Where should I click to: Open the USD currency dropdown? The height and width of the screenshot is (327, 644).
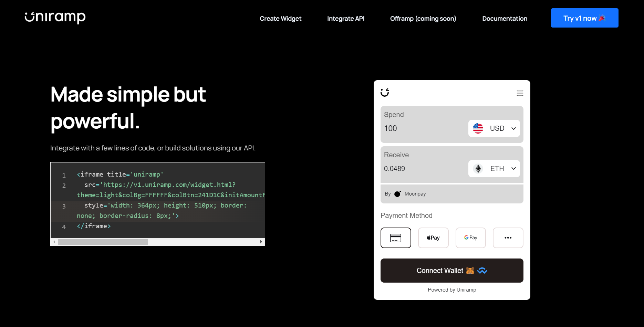(x=494, y=128)
